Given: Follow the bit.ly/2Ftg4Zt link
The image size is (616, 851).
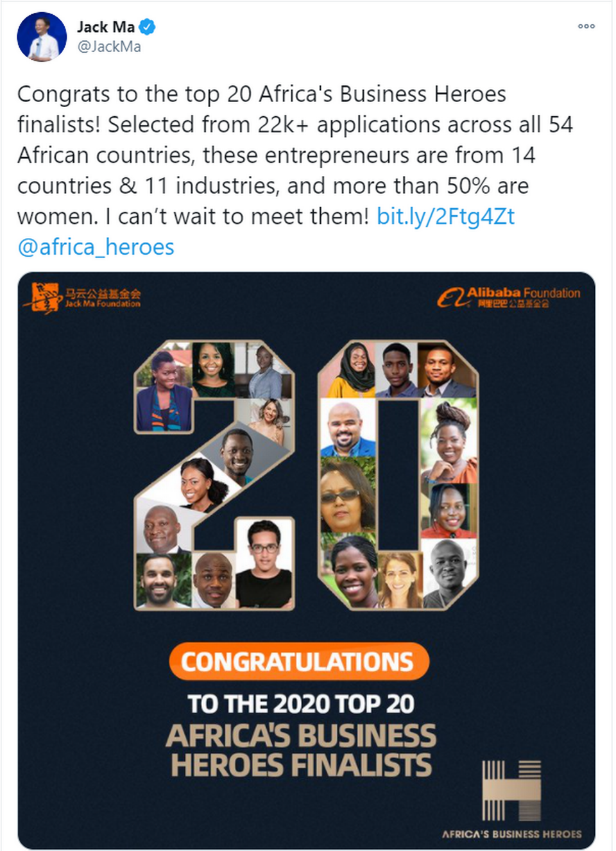Looking at the screenshot, I should (x=445, y=216).
